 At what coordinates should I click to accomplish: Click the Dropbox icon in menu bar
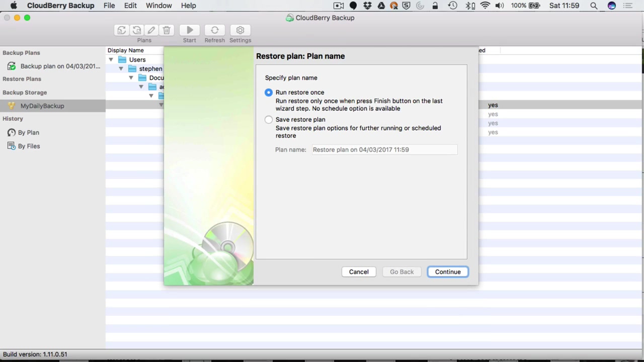(x=367, y=6)
